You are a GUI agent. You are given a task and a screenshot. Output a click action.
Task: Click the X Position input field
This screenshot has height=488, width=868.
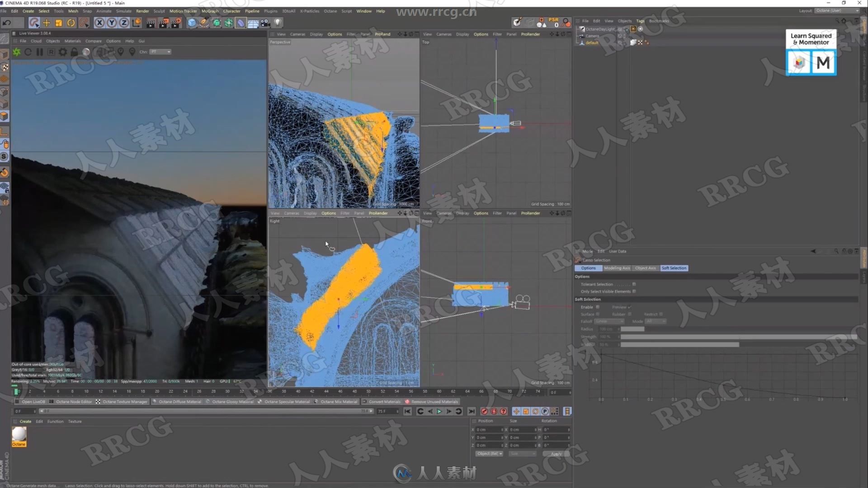(x=489, y=430)
